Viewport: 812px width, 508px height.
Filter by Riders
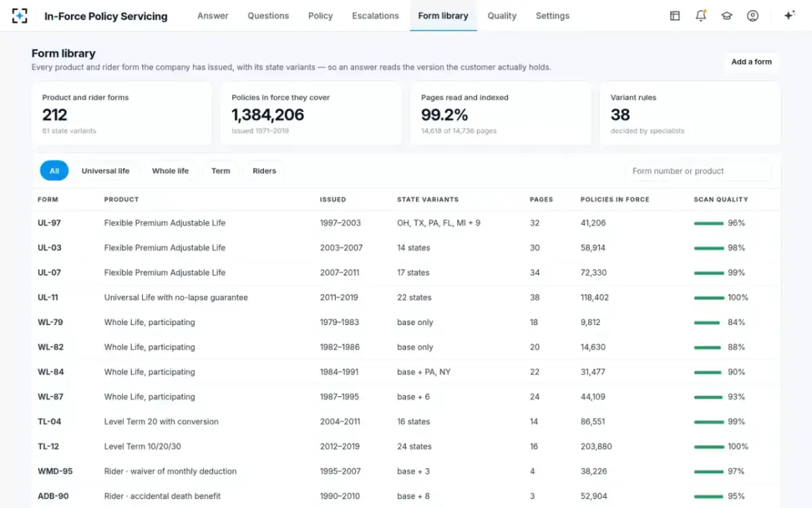coord(264,171)
